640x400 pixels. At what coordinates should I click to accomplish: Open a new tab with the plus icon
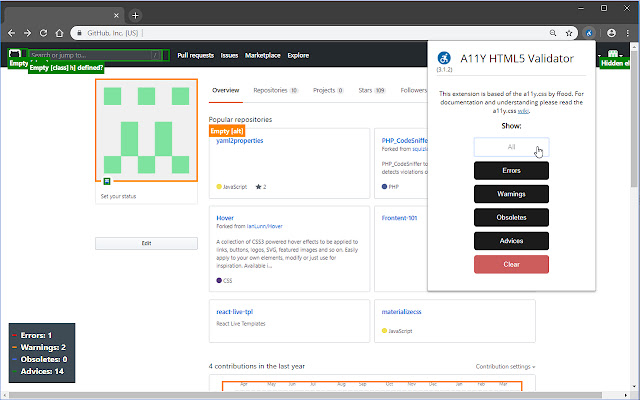pos(135,16)
